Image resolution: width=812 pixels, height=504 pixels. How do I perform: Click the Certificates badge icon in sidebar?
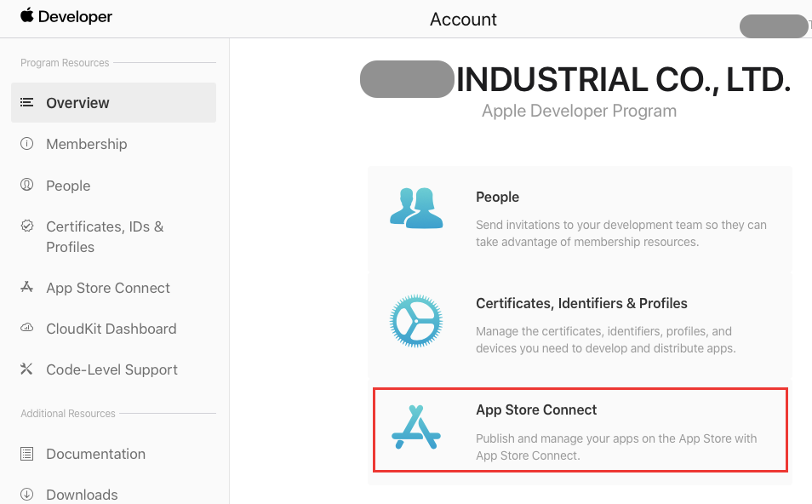27,226
